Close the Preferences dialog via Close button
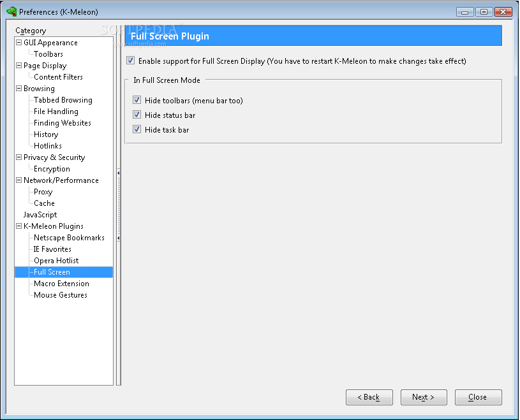Viewport: 520px width, 420px height. pos(479,397)
